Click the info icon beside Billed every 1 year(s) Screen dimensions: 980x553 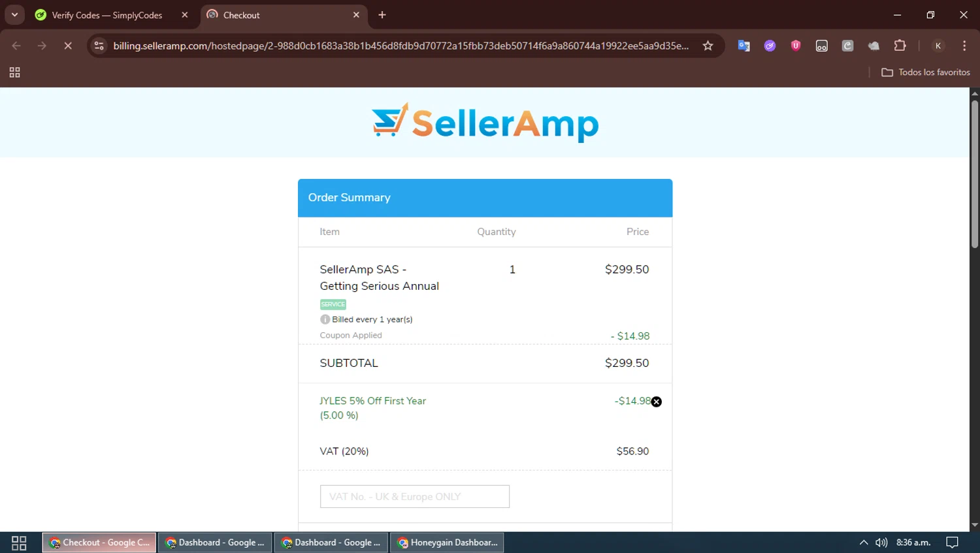pos(325,319)
